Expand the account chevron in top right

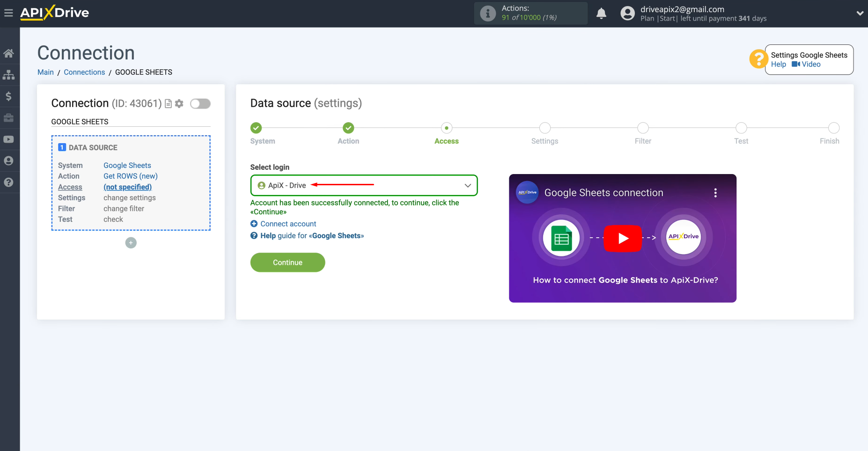[859, 13]
